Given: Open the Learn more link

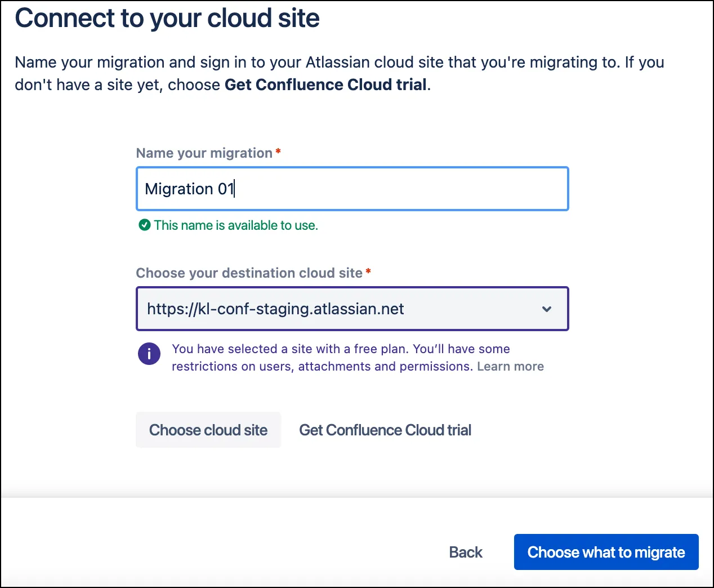Looking at the screenshot, I should 511,366.
